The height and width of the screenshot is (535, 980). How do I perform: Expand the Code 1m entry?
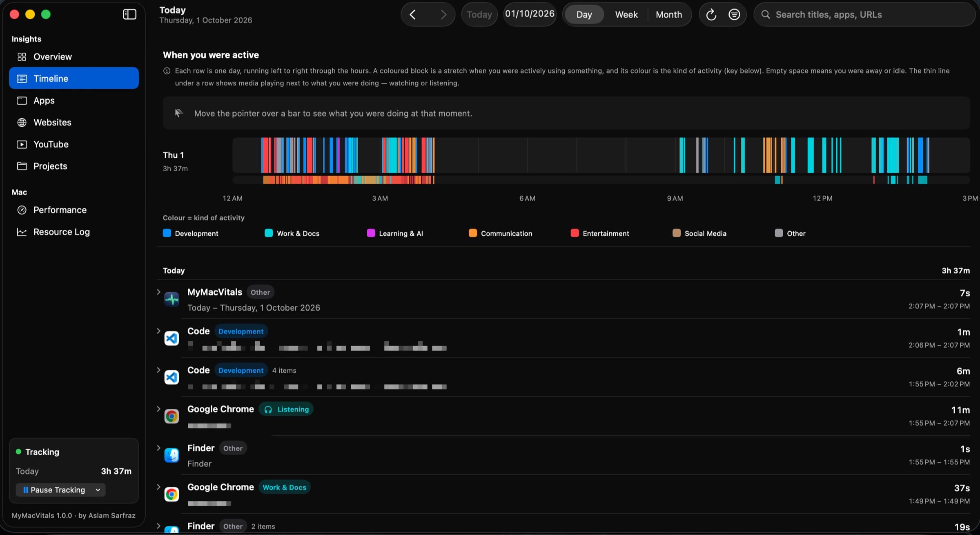coord(158,331)
